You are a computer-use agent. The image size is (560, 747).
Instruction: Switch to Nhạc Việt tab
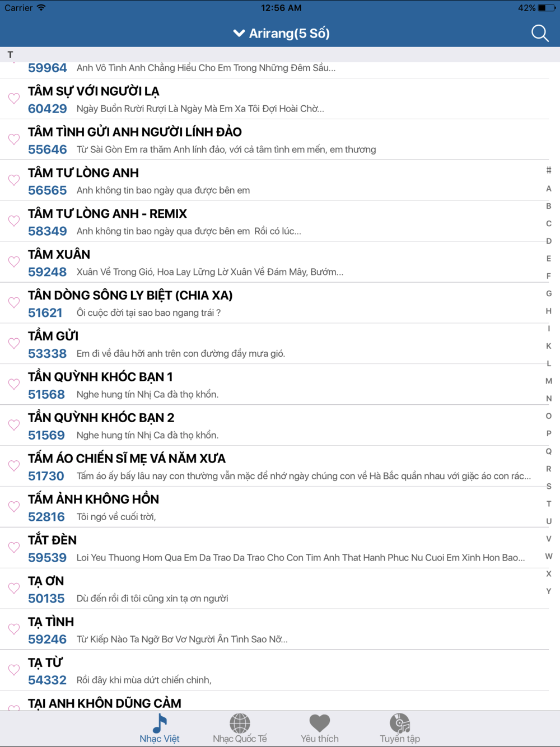(160, 729)
